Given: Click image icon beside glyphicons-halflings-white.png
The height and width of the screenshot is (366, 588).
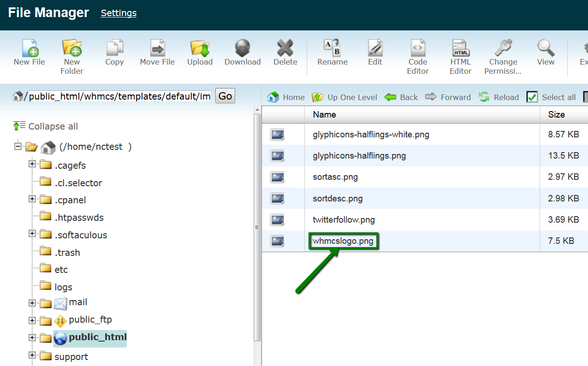Looking at the screenshot, I should coord(277,135).
